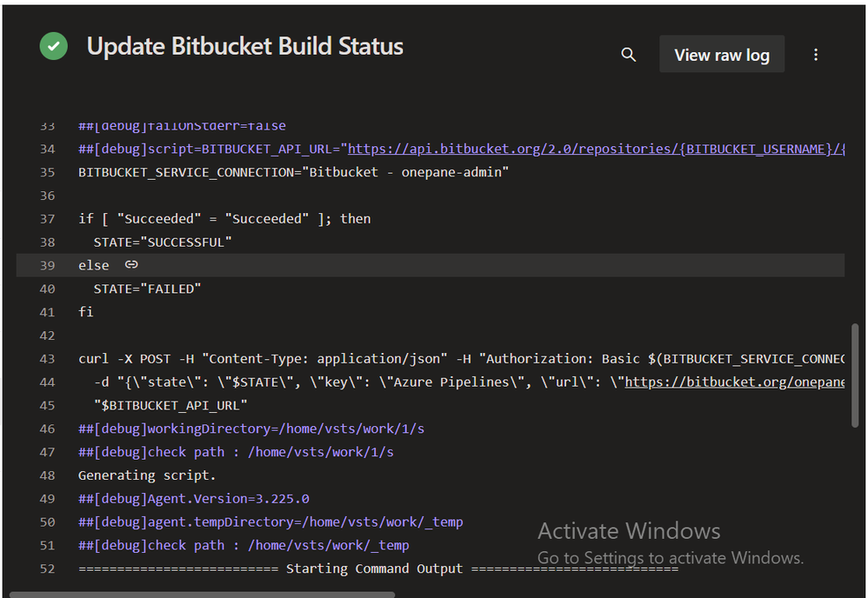Select line number 43

click(x=48, y=358)
